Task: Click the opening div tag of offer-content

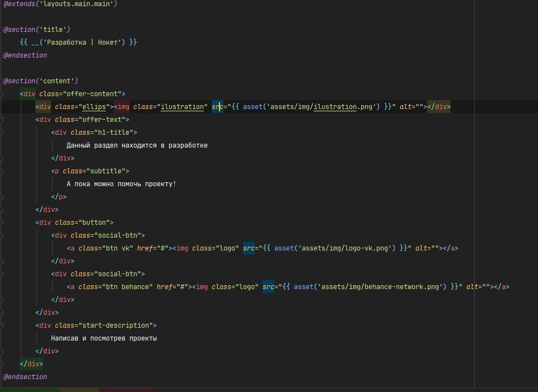Action: [x=27, y=94]
